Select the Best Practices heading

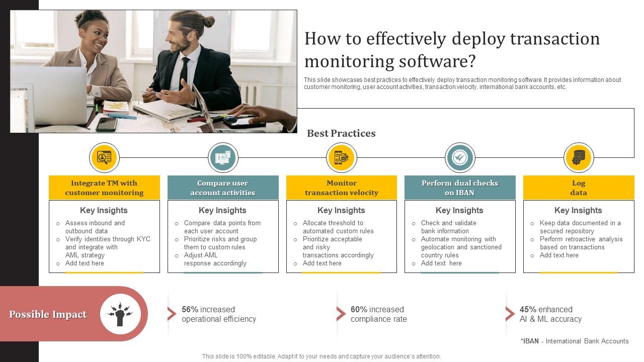pyautogui.click(x=341, y=133)
